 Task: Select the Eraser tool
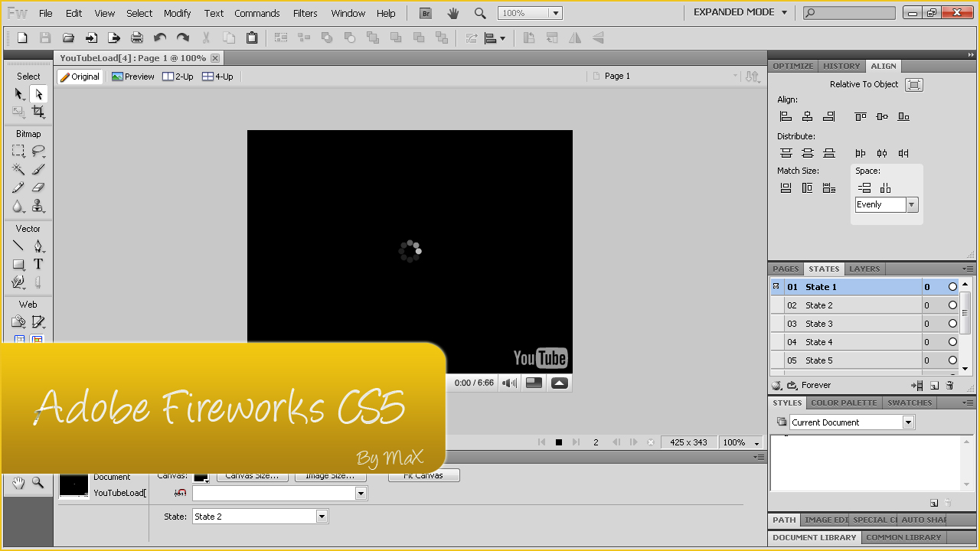(38, 187)
